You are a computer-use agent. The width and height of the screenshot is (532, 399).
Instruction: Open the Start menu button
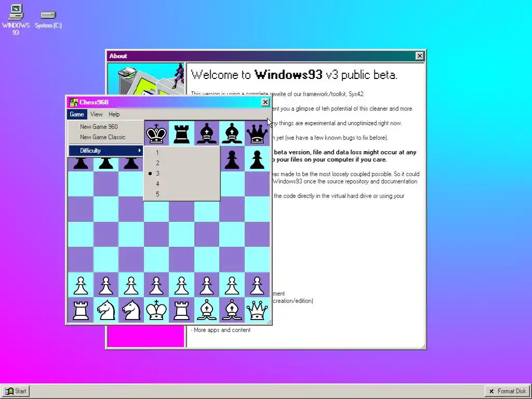coord(16,391)
